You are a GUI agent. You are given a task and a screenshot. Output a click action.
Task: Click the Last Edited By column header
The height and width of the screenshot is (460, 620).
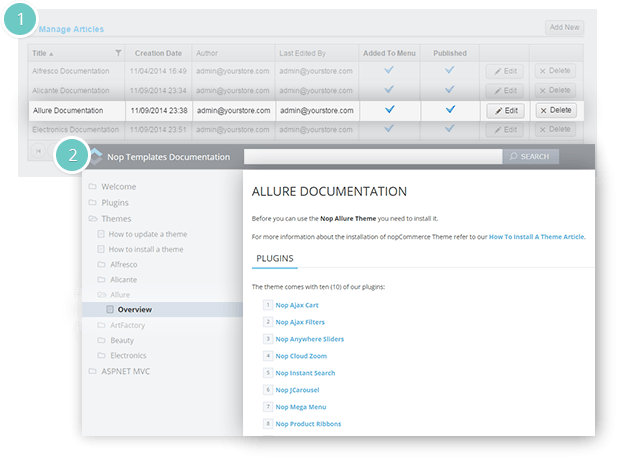pos(302,53)
